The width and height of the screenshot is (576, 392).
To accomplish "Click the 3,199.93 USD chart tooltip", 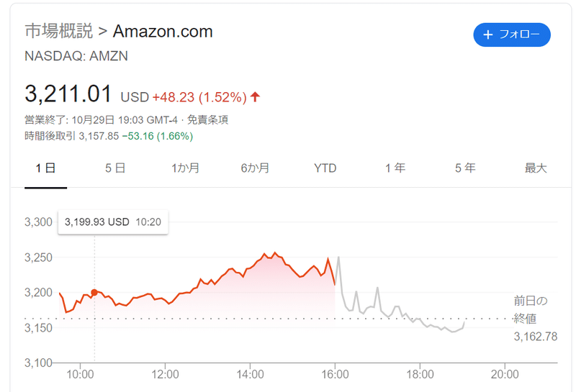I will [113, 222].
